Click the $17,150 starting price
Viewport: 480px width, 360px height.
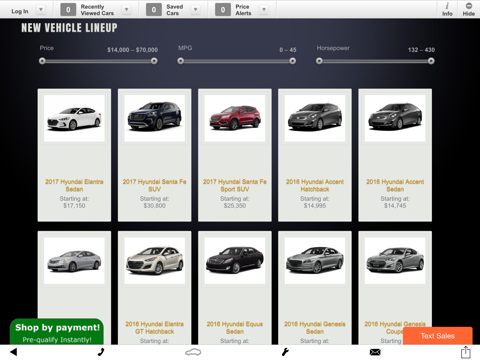[74, 206]
